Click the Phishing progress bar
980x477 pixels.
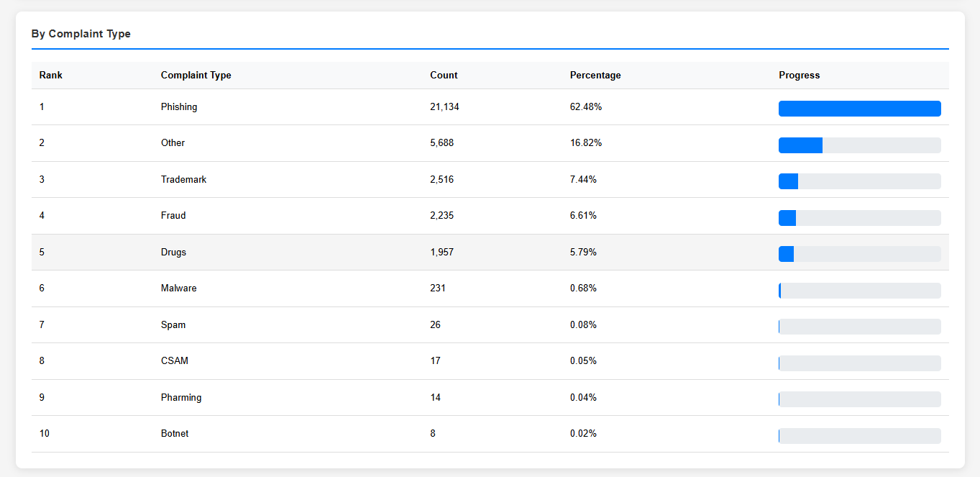(x=859, y=109)
